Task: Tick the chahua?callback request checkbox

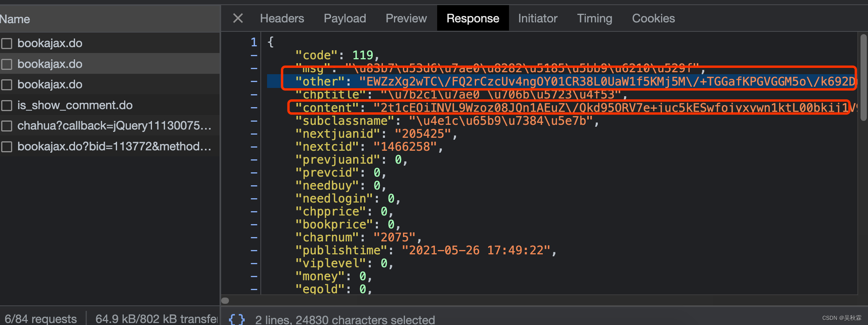Action: (x=7, y=126)
